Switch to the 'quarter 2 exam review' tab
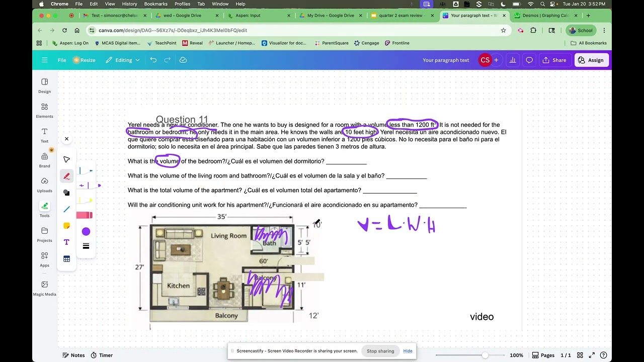Viewport: 644px width, 362px height. tap(403, 16)
